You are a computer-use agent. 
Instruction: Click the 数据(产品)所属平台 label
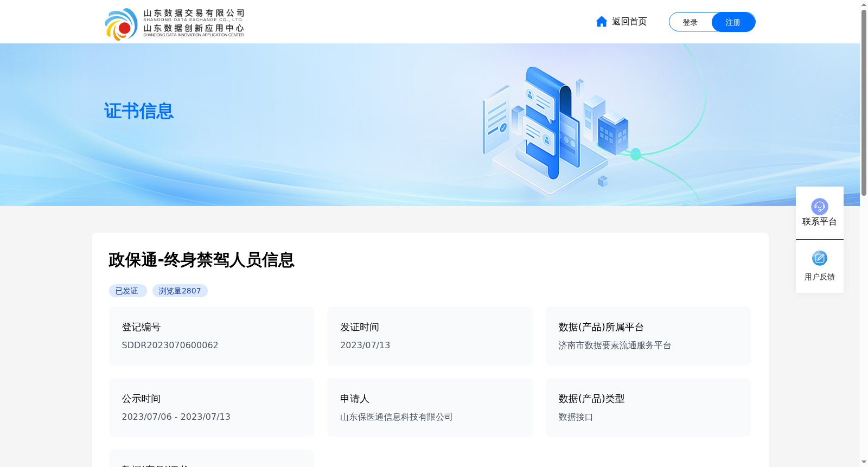pyautogui.click(x=601, y=327)
